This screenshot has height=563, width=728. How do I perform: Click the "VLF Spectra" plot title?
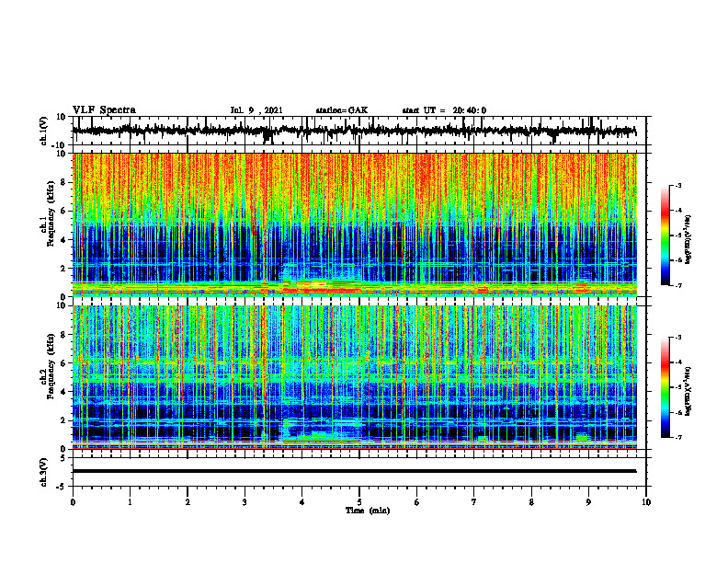coord(104,110)
